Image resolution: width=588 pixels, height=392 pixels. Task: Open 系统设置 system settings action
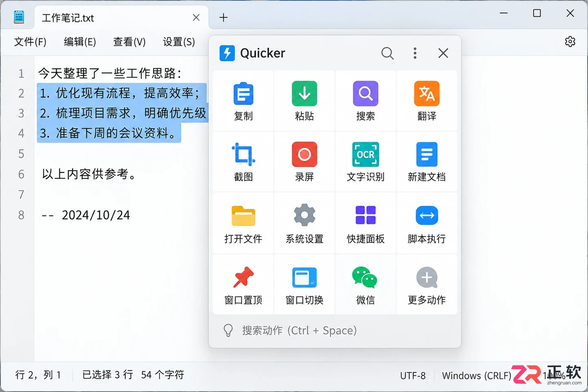pos(304,223)
